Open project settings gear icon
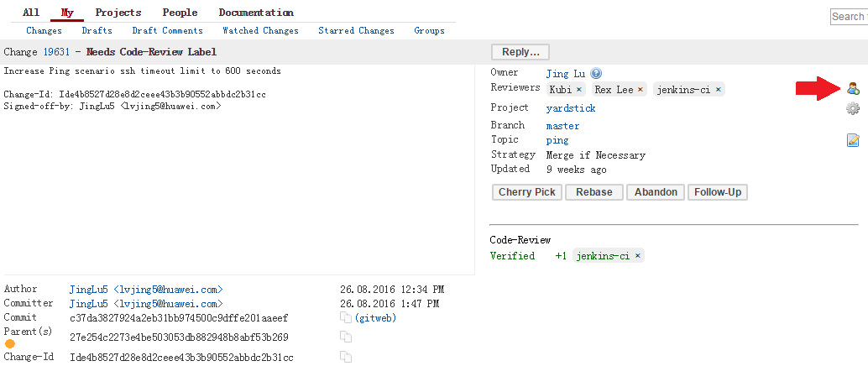This screenshot has height=366, width=868. pyautogui.click(x=853, y=108)
